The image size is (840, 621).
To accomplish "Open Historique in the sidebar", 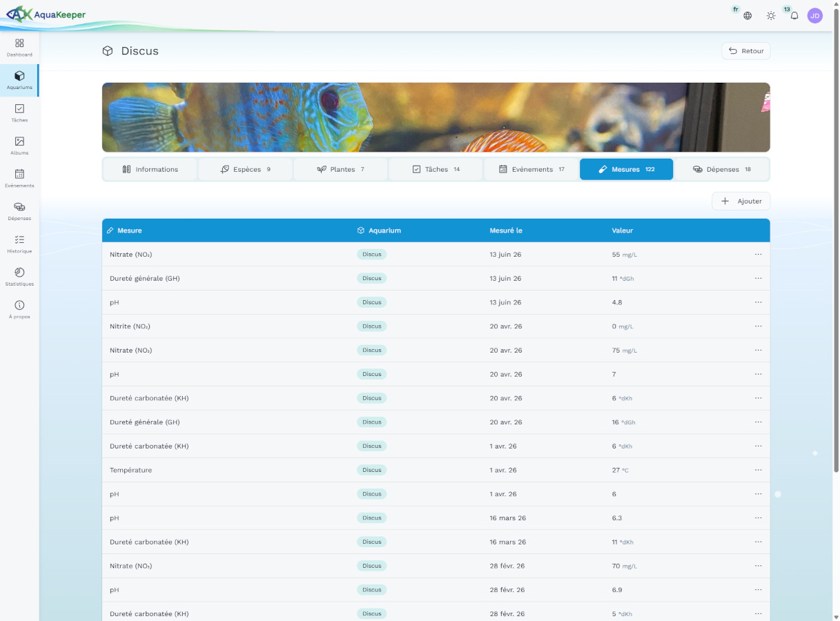I will [x=19, y=244].
